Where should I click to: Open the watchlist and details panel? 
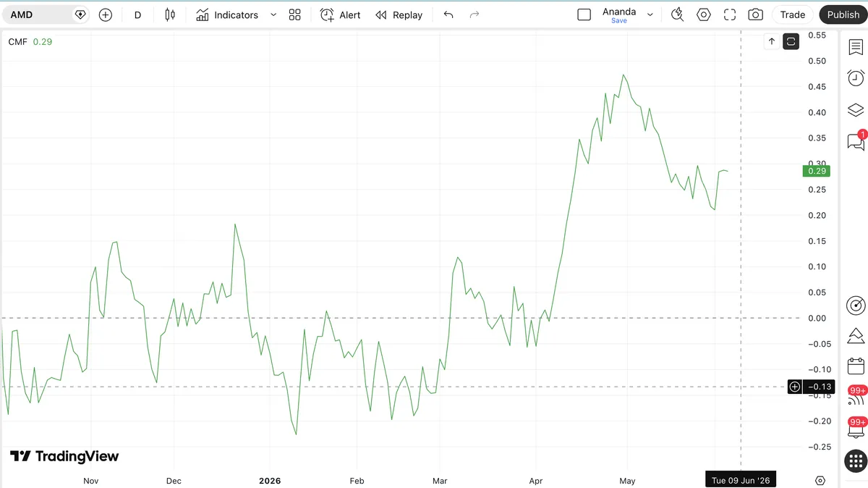tap(856, 47)
